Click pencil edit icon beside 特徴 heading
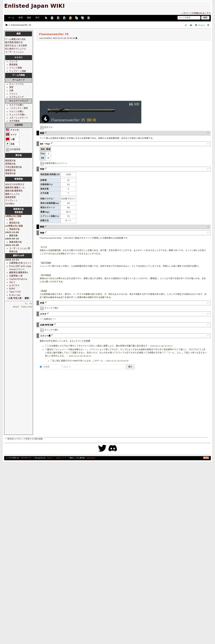Image resolution: width=215 pixels, height=644 pixels. pos(46,232)
